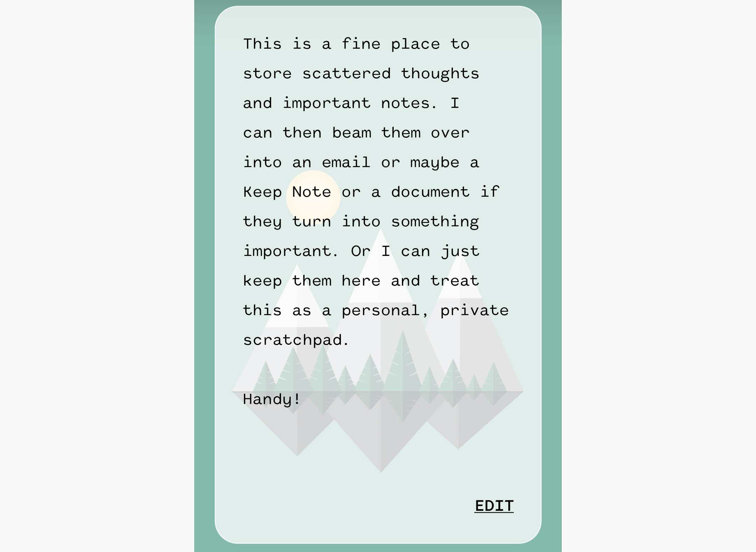This screenshot has width=756, height=552.
Task: Click the note card background panel
Action: pos(378,276)
